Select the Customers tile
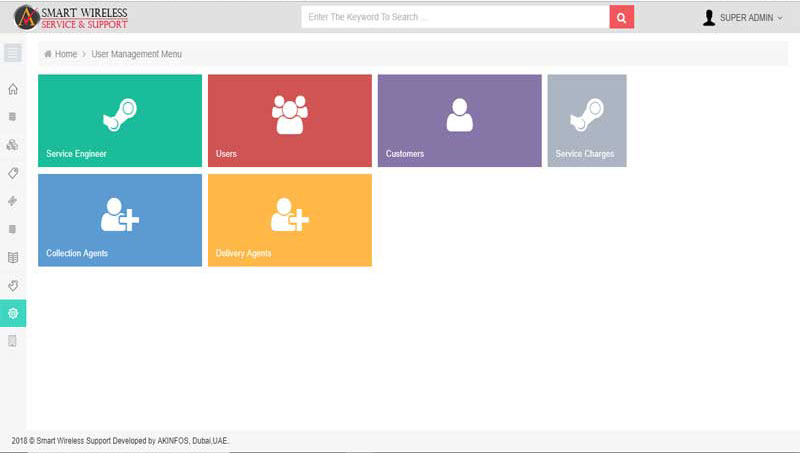The height and width of the screenshot is (453, 800). pyautogui.click(x=459, y=120)
